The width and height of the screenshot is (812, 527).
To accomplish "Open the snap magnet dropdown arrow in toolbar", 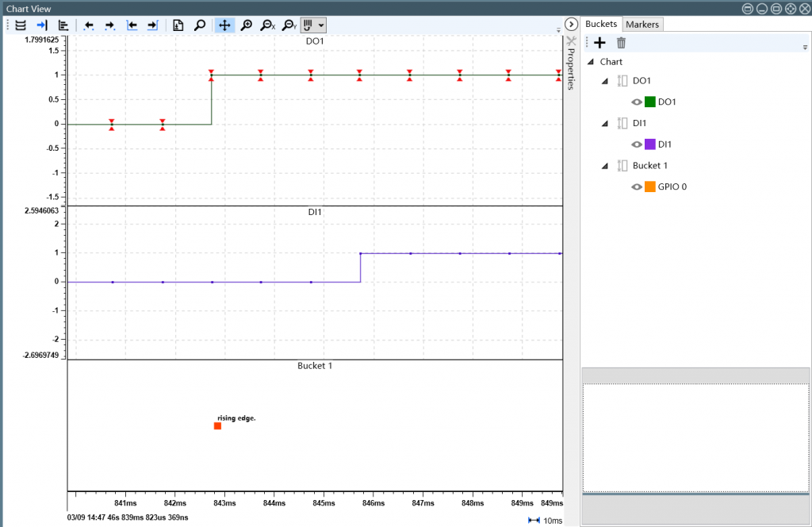I will [x=320, y=25].
